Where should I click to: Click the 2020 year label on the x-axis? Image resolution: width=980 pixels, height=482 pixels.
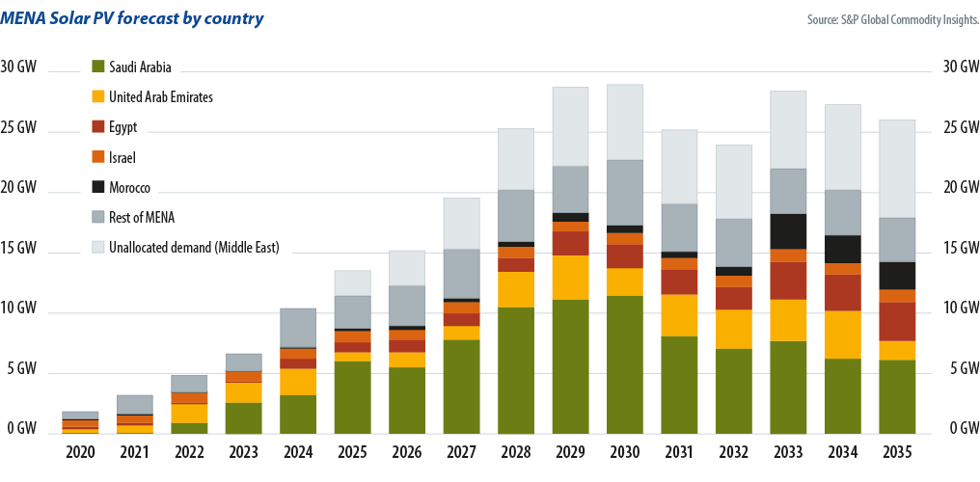click(x=78, y=451)
